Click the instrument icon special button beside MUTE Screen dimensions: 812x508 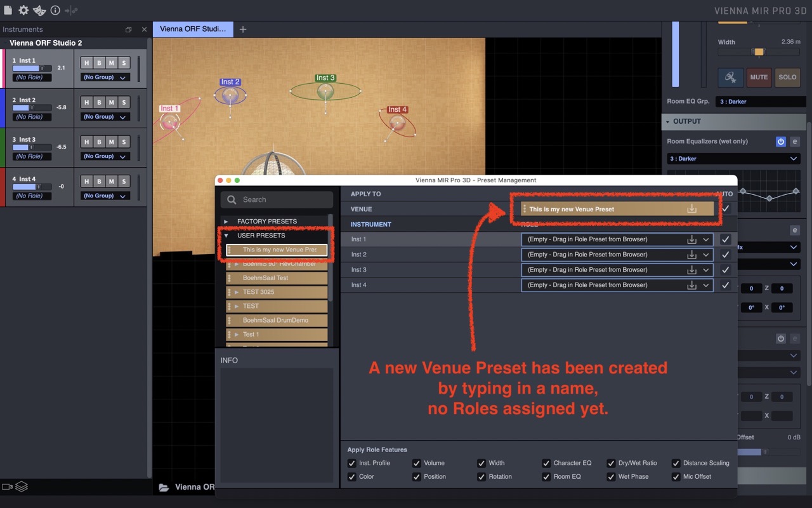[731, 77]
